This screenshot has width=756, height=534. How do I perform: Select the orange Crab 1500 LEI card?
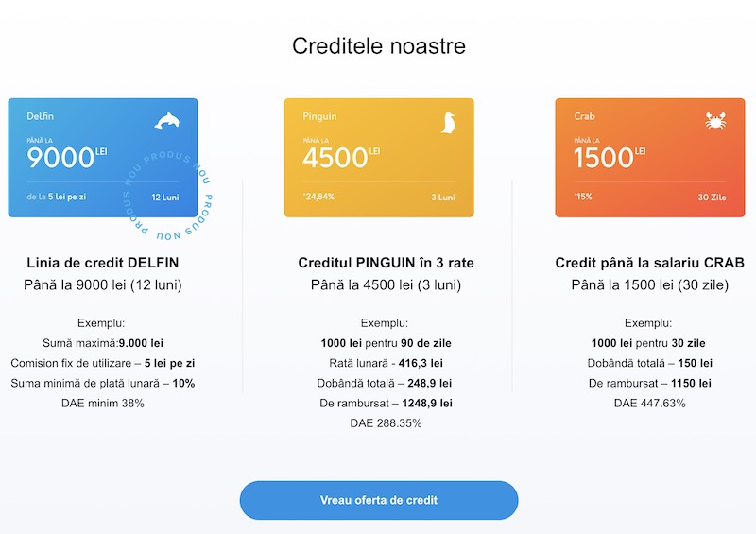click(x=650, y=158)
